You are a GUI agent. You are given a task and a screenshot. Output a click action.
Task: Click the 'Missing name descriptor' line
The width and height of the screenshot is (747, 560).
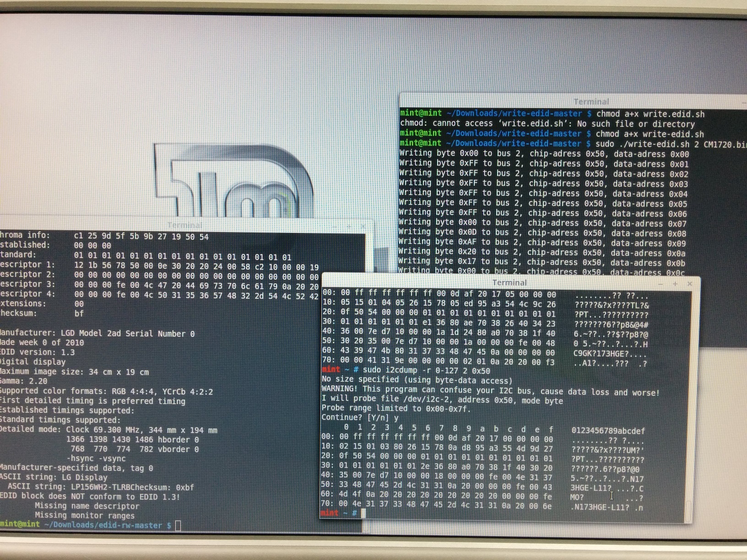tap(87, 506)
